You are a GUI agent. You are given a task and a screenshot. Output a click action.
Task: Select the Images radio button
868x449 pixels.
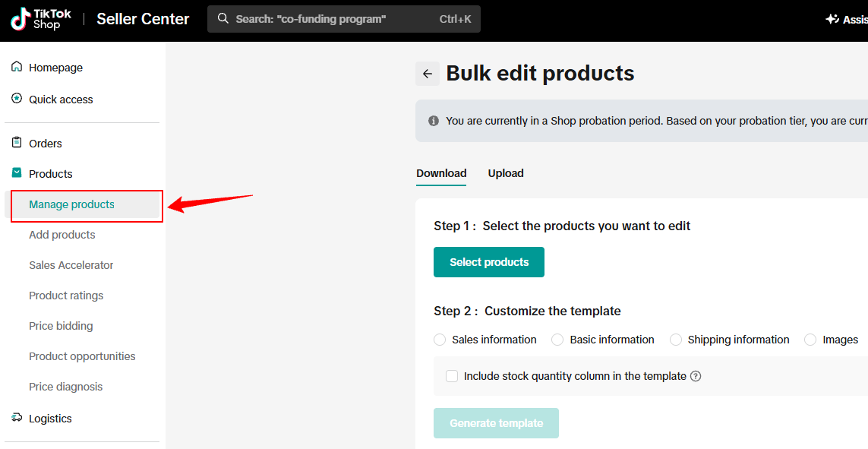[x=810, y=340]
